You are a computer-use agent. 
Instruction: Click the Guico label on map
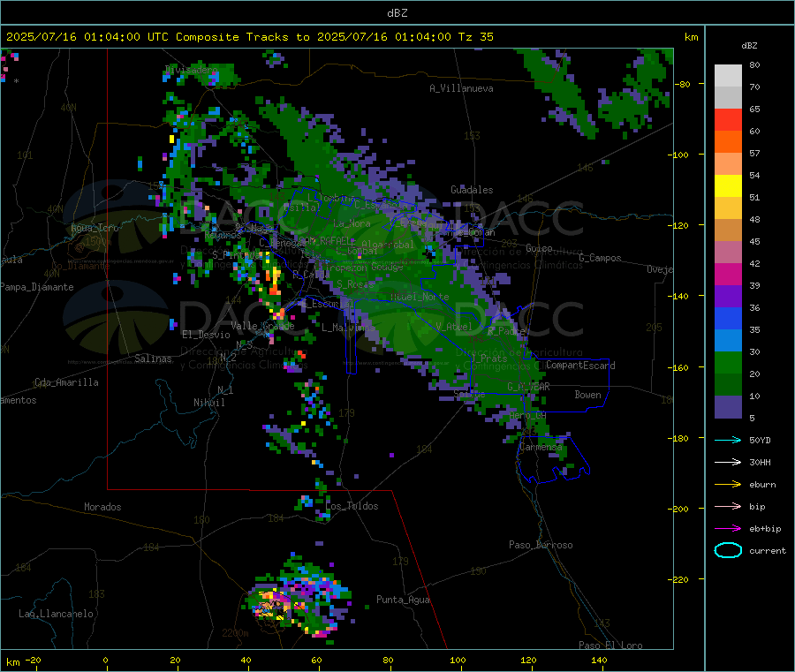pos(539,248)
